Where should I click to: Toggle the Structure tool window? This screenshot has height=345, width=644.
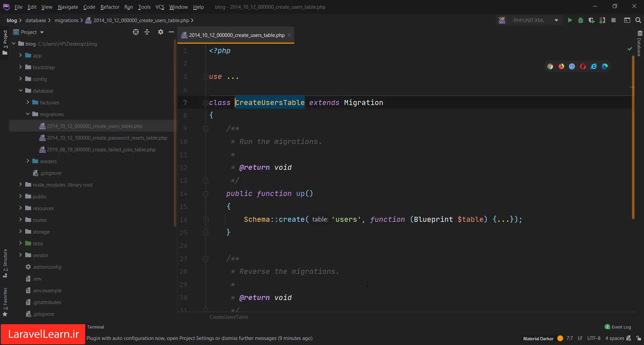click(5, 263)
